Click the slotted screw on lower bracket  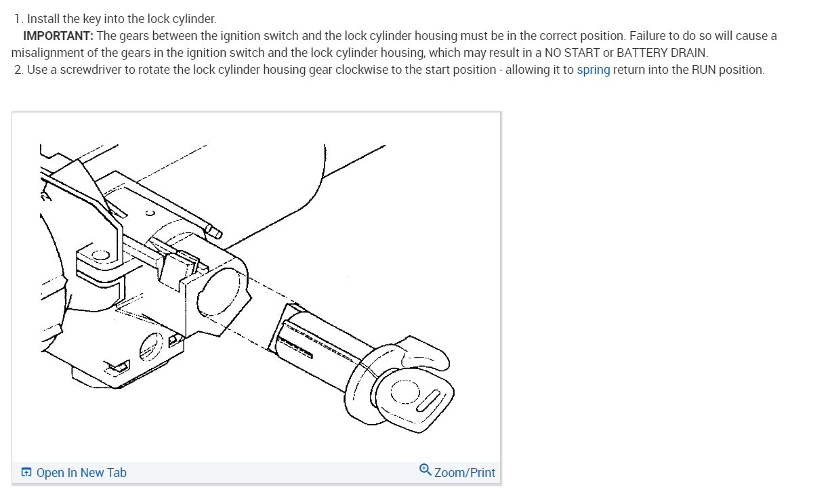[x=152, y=347]
